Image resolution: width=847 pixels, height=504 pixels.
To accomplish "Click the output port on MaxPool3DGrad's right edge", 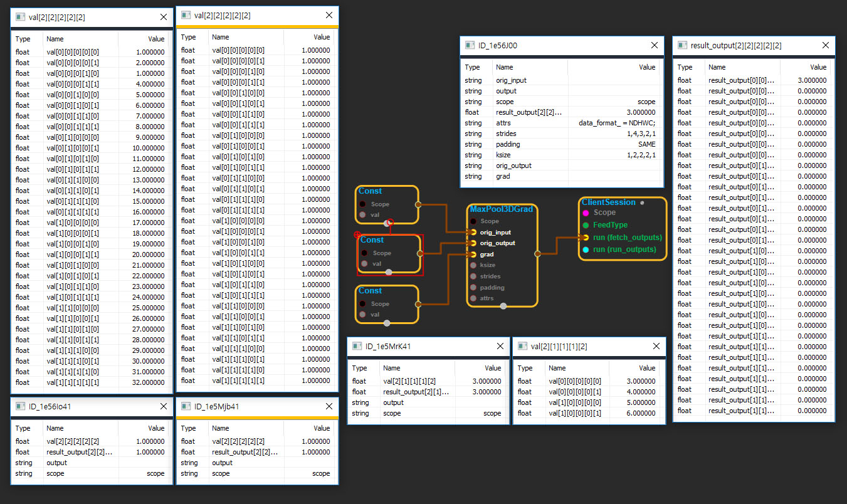I will (537, 254).
